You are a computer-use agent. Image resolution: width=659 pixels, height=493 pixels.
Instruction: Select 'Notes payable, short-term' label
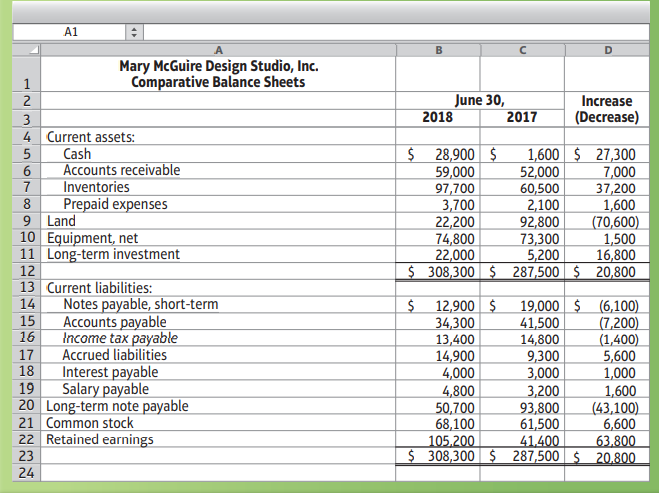pyautogui.click(x=141, y=304)
